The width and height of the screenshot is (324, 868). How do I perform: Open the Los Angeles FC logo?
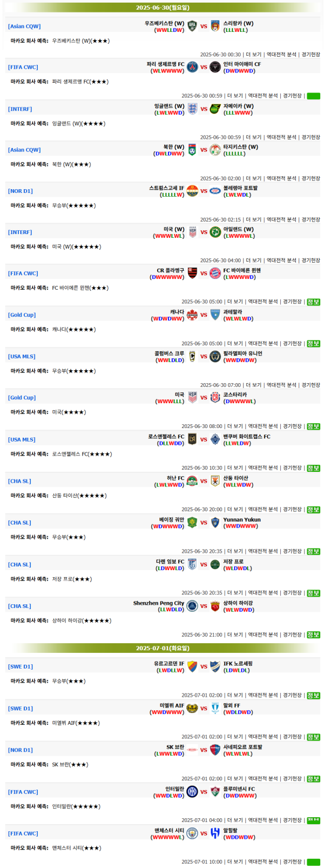192,439
